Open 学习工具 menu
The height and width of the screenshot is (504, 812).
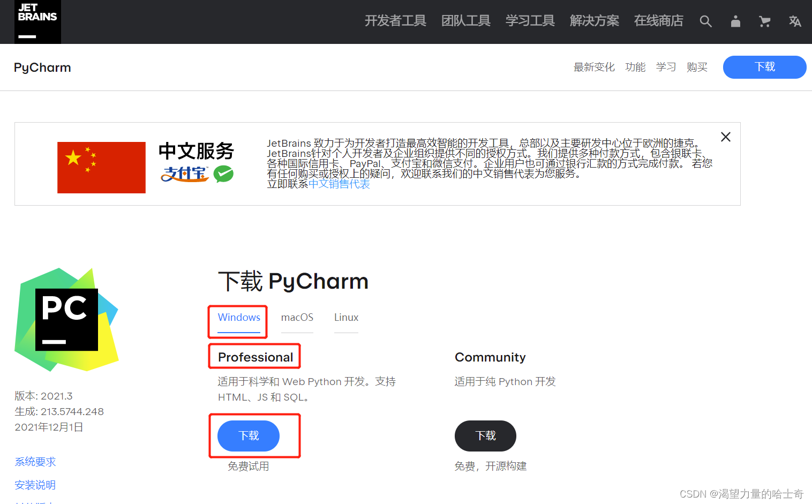coord(530,21)
